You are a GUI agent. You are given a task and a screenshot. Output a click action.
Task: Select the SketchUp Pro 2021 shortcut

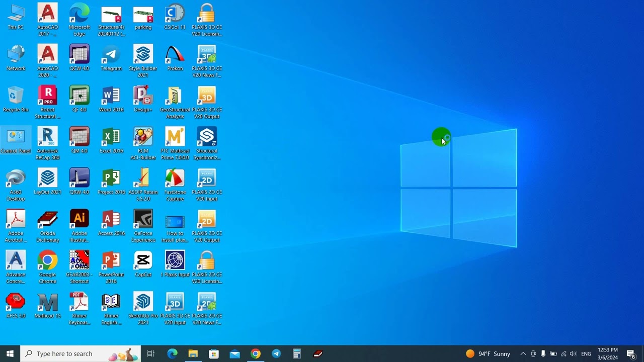point(143,309)
